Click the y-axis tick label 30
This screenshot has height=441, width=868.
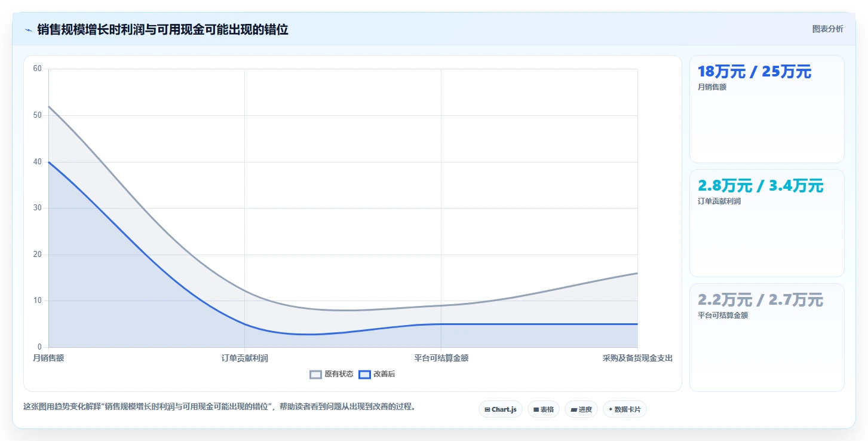click(38, 208)
